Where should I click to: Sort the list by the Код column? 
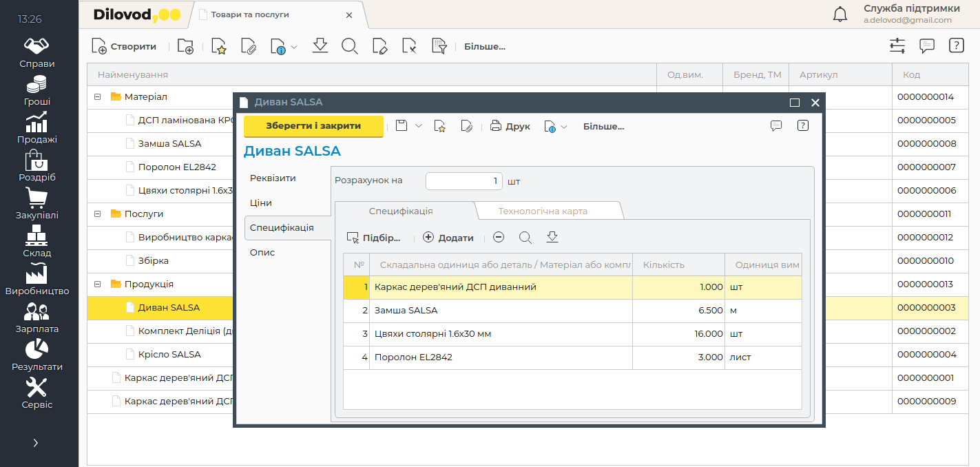[x=930, y=74]
